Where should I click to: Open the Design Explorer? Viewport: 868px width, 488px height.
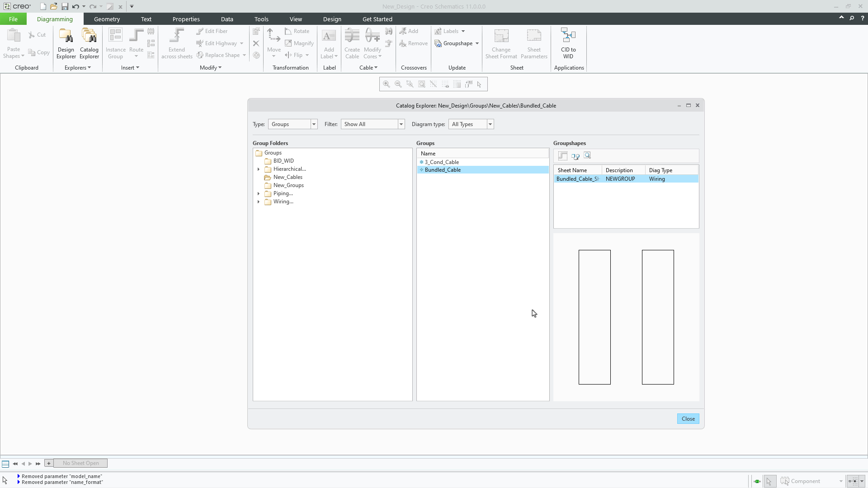point(66,43)
